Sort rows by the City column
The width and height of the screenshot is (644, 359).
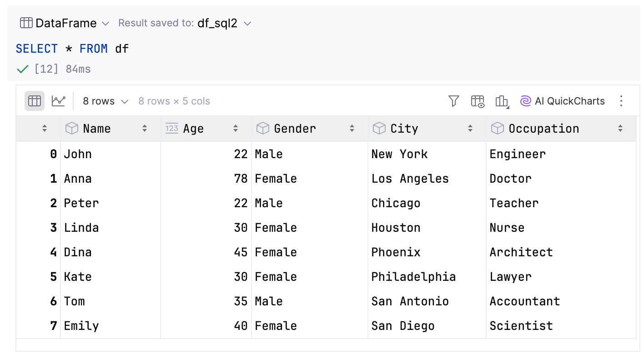point(470,128)
